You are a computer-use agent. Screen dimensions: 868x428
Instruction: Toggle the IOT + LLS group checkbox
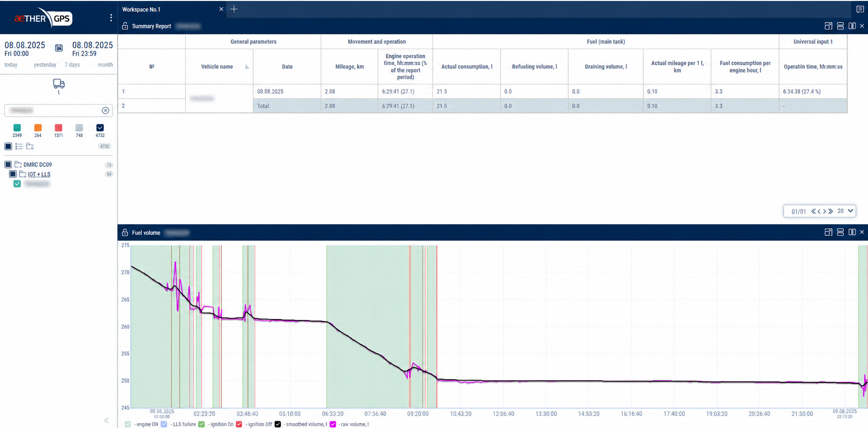13,174
